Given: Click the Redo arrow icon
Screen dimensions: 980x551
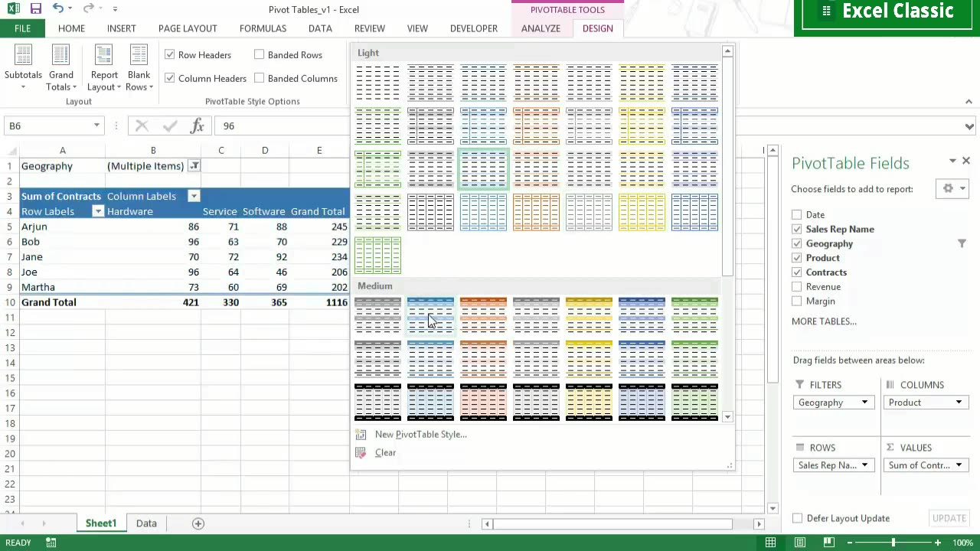Looking at the screenshot, I should coord(88,9).
